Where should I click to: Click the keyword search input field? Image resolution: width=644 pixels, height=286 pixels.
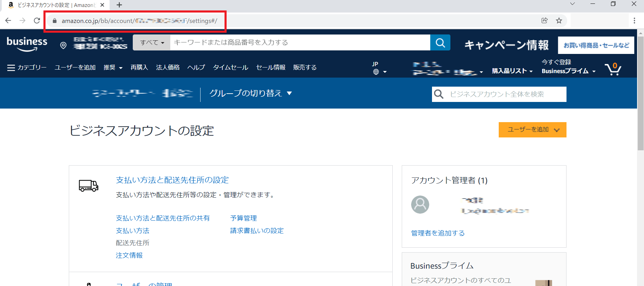(300, 42)
